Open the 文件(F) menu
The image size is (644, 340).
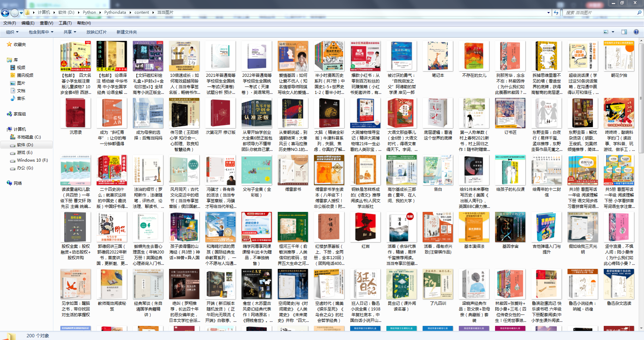(x=10, y=23)
